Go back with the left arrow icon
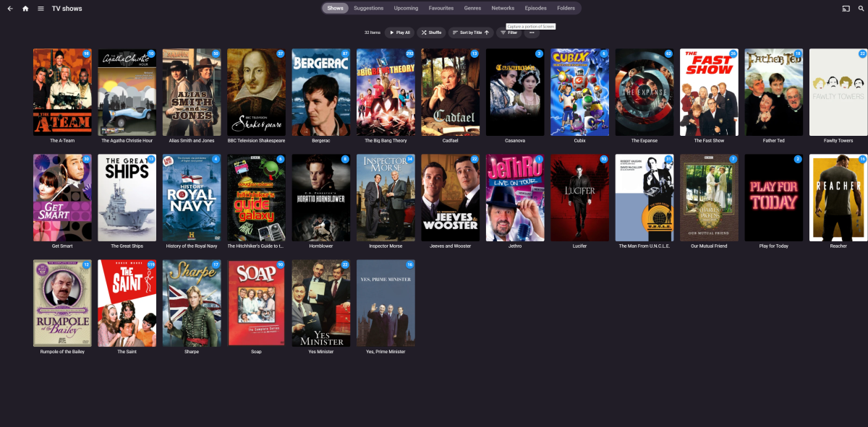 click(x=10, y=9)
